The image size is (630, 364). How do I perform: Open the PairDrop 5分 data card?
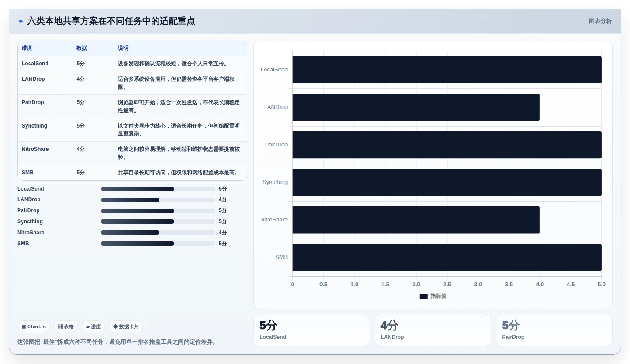[x=554, y=330]
